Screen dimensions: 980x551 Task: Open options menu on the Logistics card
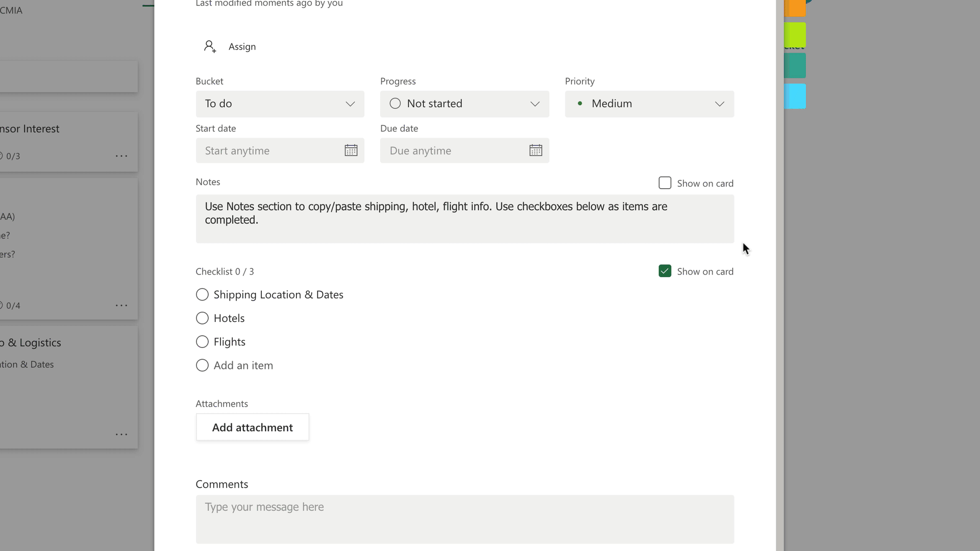pyautogui.click(x=121, y=434)
